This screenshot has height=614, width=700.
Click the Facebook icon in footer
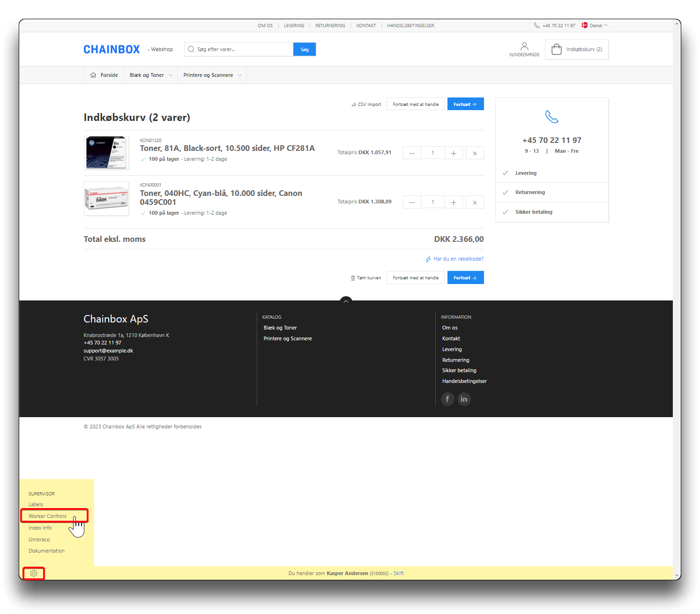447,399
